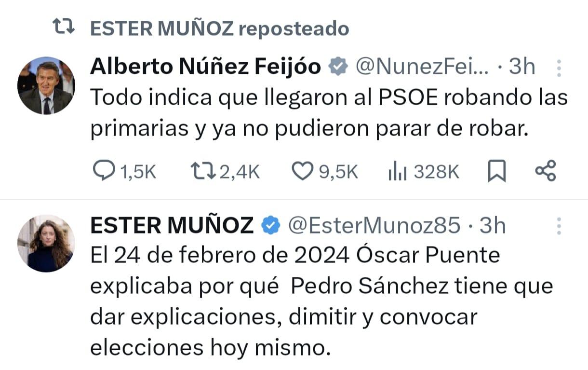
Task: View analytics for the 328K views tweet
Action: 397,172
